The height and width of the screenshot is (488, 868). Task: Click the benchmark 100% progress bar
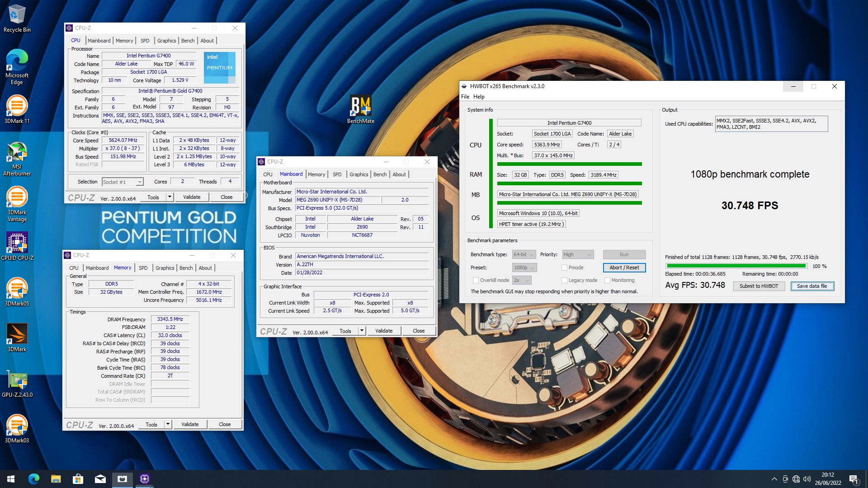click(x=736, y=266)
